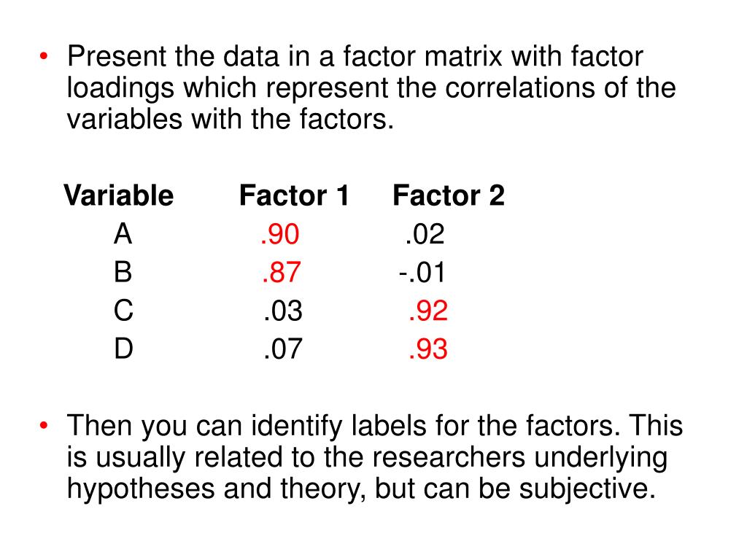Click the Factor 2 column header
Screen dimensions: 747x560
449,195
